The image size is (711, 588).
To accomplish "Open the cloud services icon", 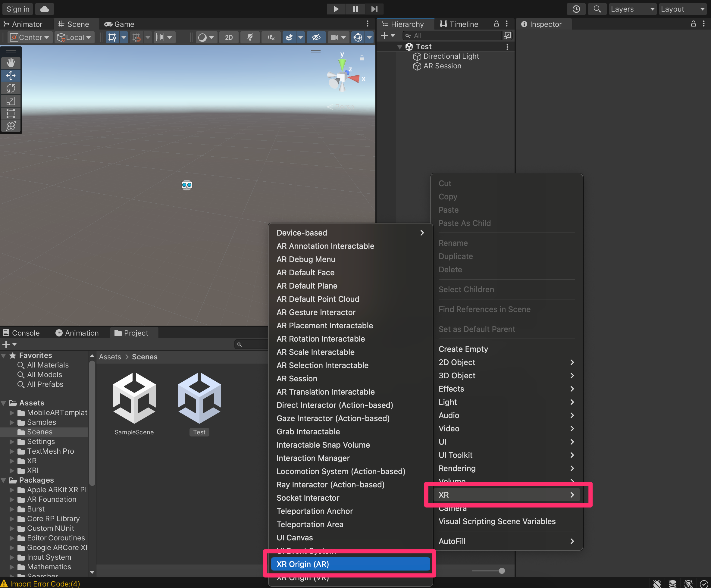I will tap(44, 9).
